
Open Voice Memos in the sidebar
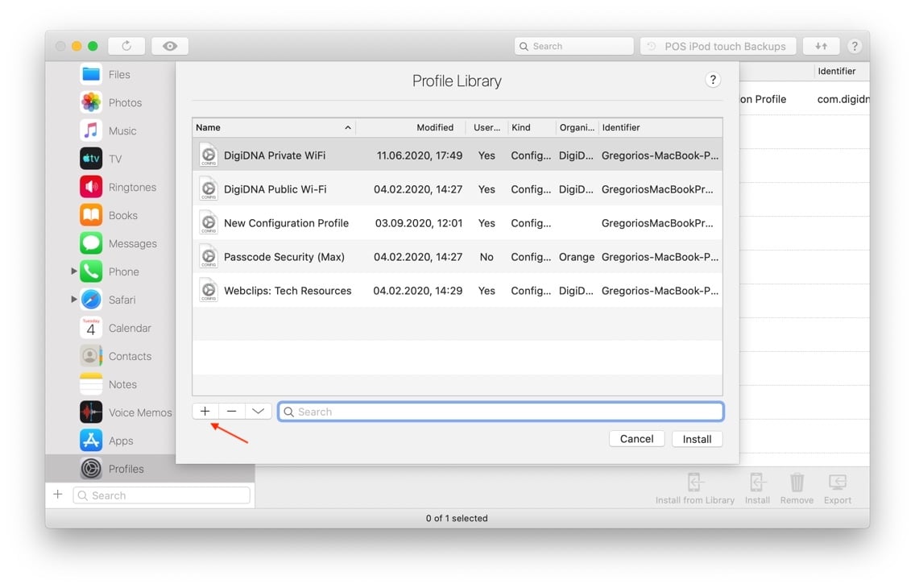point(139,412)
